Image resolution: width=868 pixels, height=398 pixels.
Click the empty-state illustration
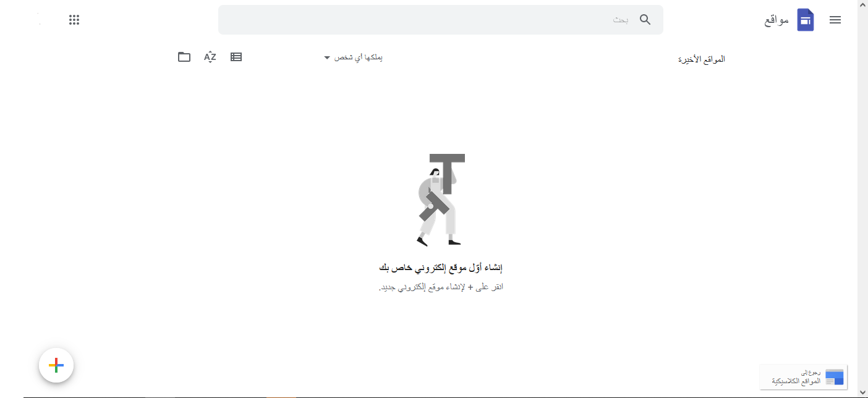[x=441, y=200]
